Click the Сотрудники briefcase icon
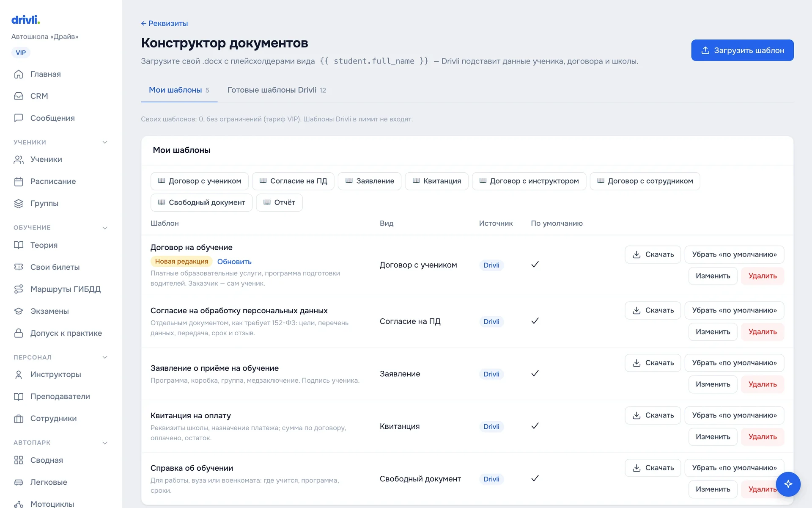The image size is (812, 508). coord(19,419)
